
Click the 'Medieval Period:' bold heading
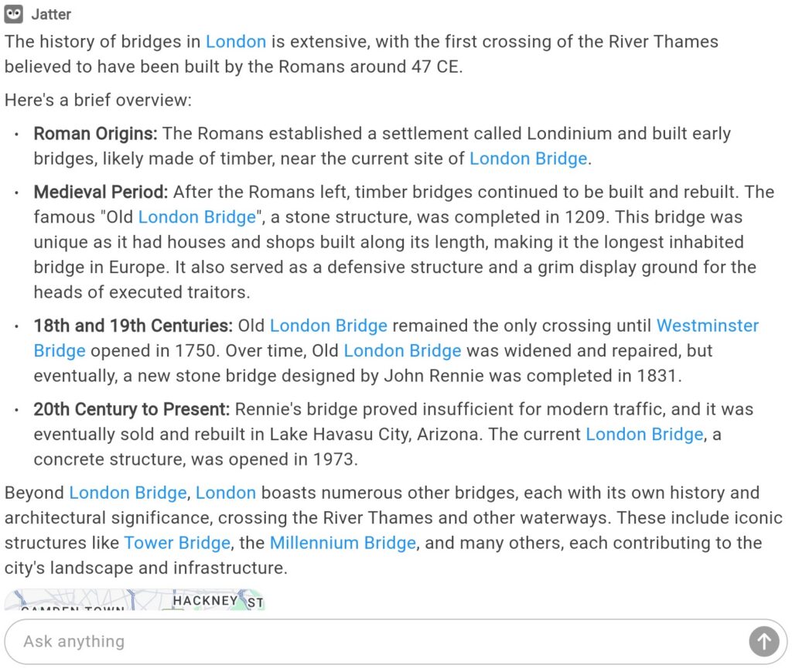pyautogui.click(x=101, y=193)
